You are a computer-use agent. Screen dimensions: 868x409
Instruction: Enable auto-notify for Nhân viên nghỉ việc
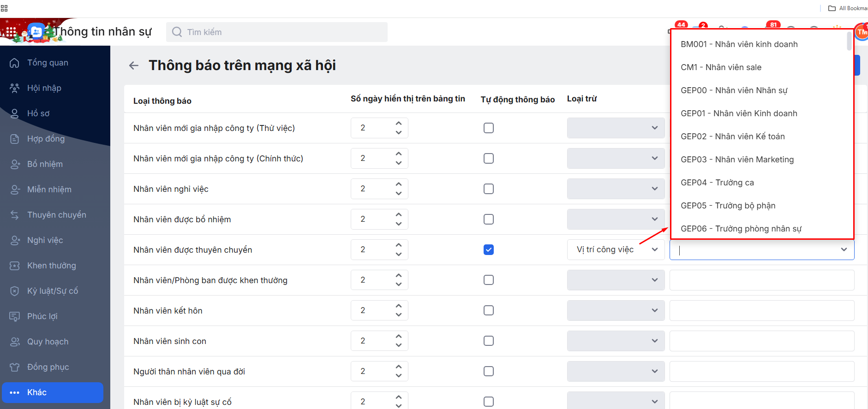point(489,189)
